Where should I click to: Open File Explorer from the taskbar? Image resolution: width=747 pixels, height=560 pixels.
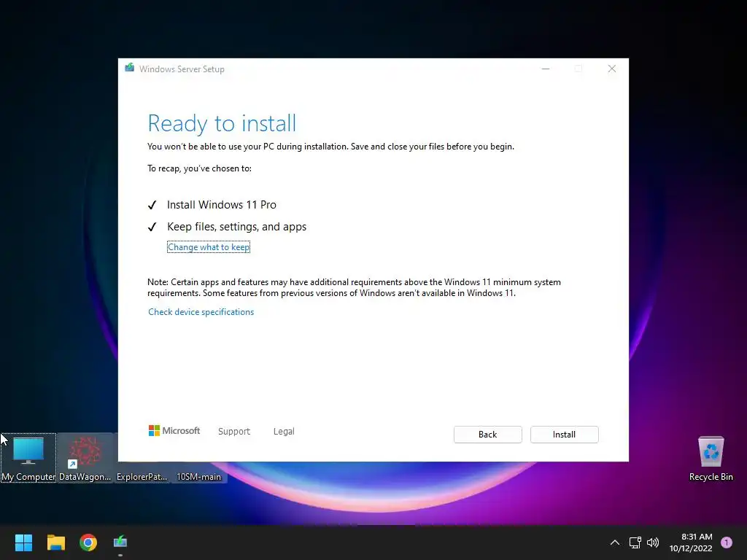pyautogui.click(x=55, y=542)
